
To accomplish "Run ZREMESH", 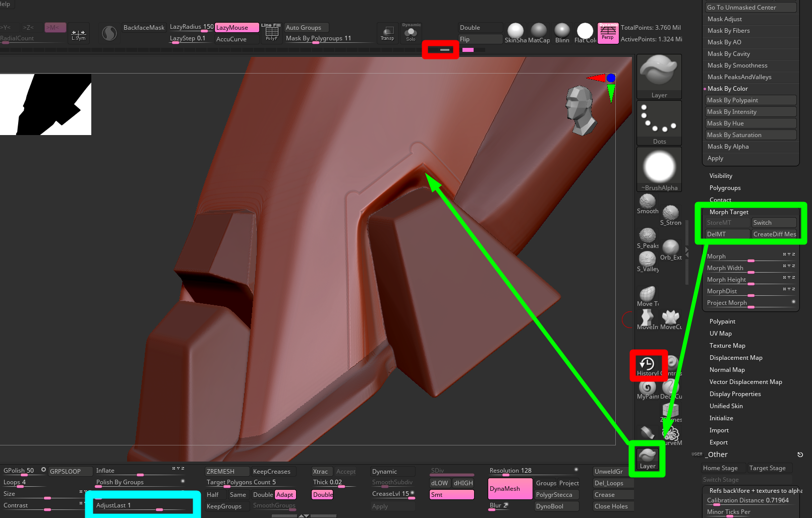I will click(x=227, y=472).
